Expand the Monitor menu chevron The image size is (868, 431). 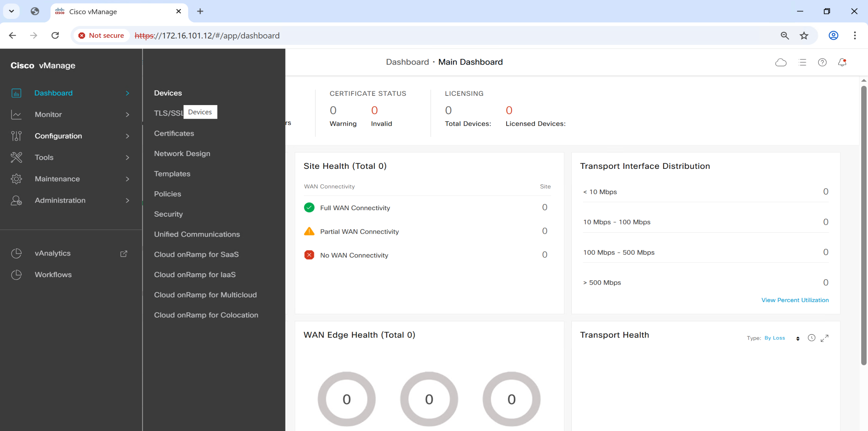click(127, 115)
